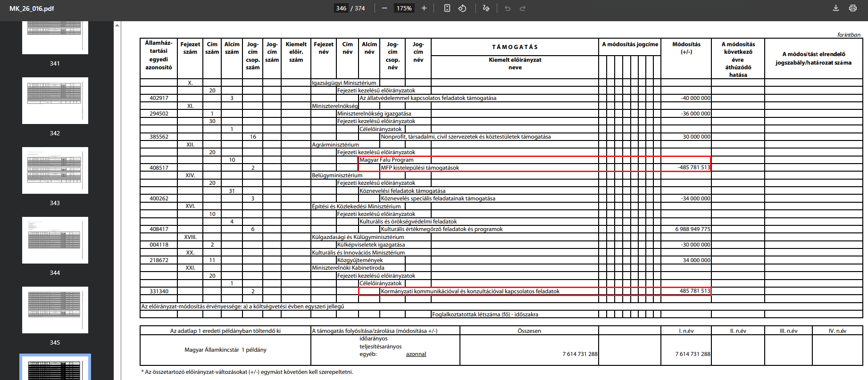This screenshot has height=380, width=868.
Task: Jump to page 344 thumbnail
Action: click(x=55, y=240)
